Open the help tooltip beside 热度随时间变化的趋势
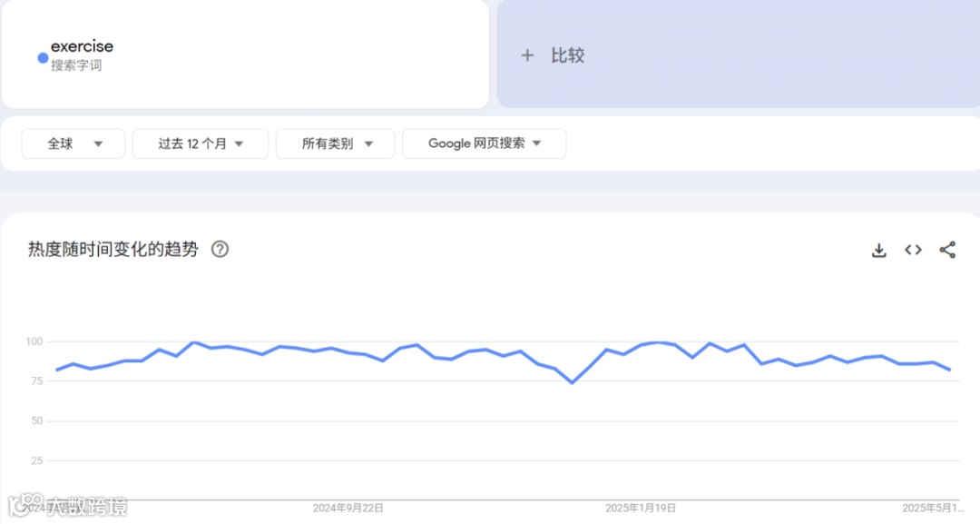This screenshot has height=524, width=980. pos(220,250)
